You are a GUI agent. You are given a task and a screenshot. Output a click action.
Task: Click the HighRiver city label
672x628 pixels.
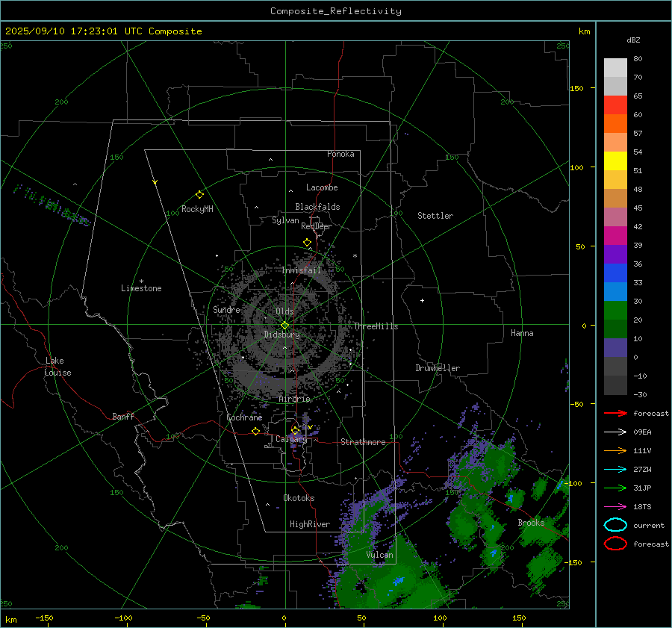310,524
